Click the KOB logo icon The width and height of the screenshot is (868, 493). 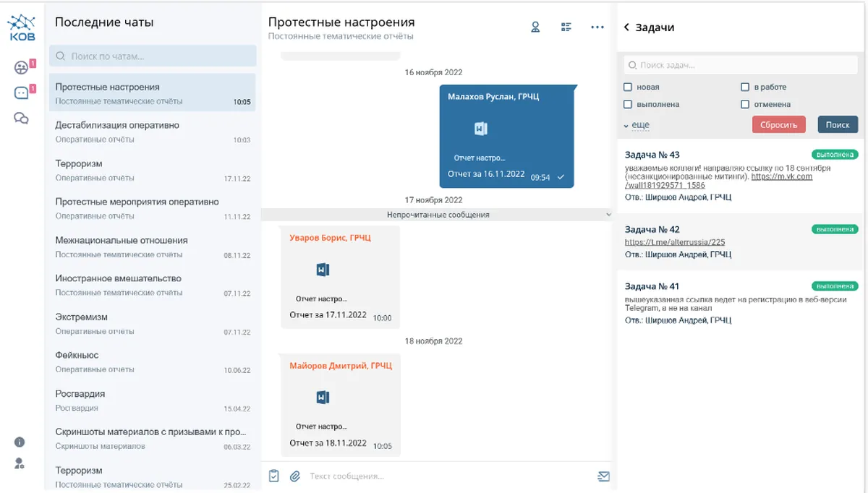[x=21, y=27]
